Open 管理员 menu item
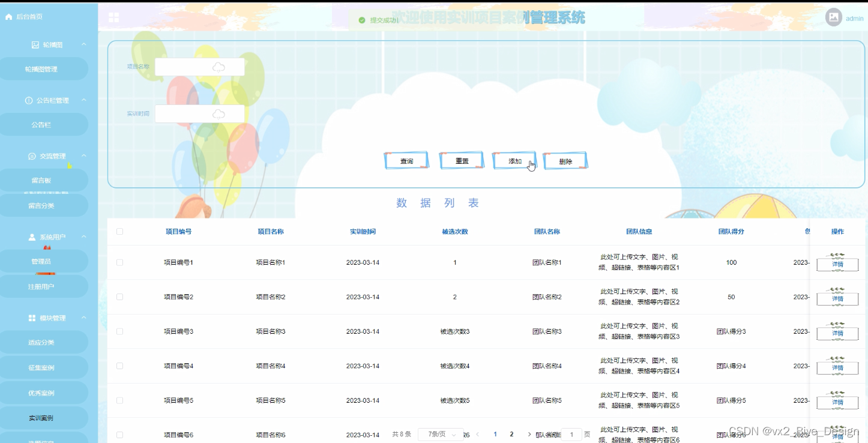 tap(42, 261)
